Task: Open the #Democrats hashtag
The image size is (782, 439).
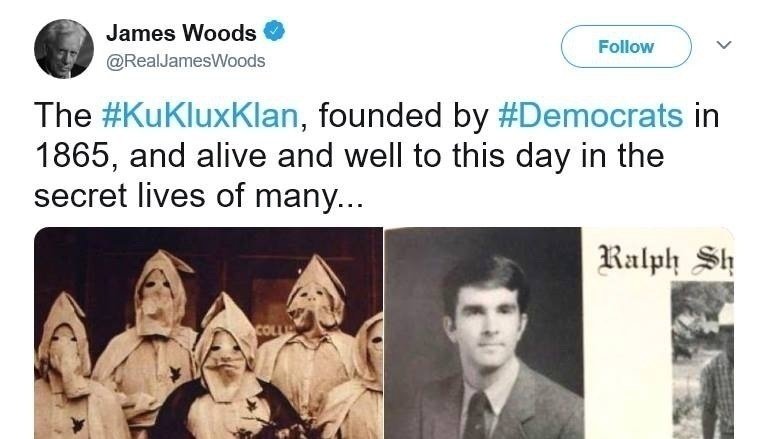Action: click(x=590, y=116)
